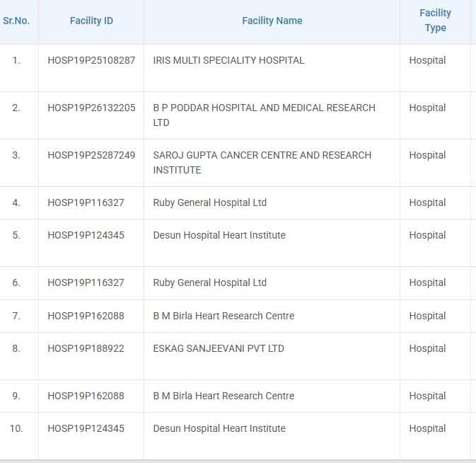This screenshot has height=463, width=476.
Task: Sort by the Facility ID column header
Action: click(x=91, y=21)
